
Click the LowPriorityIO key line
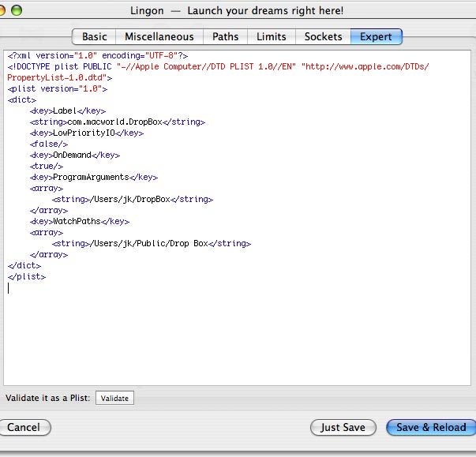[x=87, y=133]
